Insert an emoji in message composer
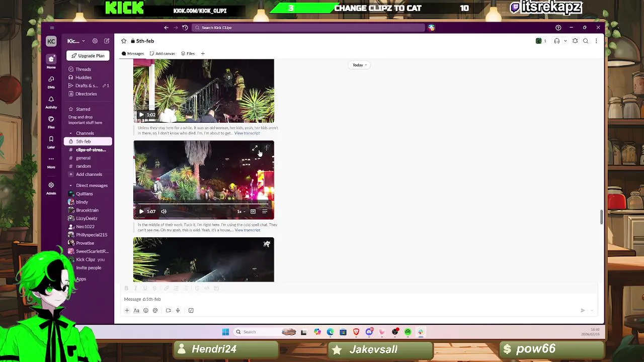This screenshot has height=362, width=644. [146, 311]
